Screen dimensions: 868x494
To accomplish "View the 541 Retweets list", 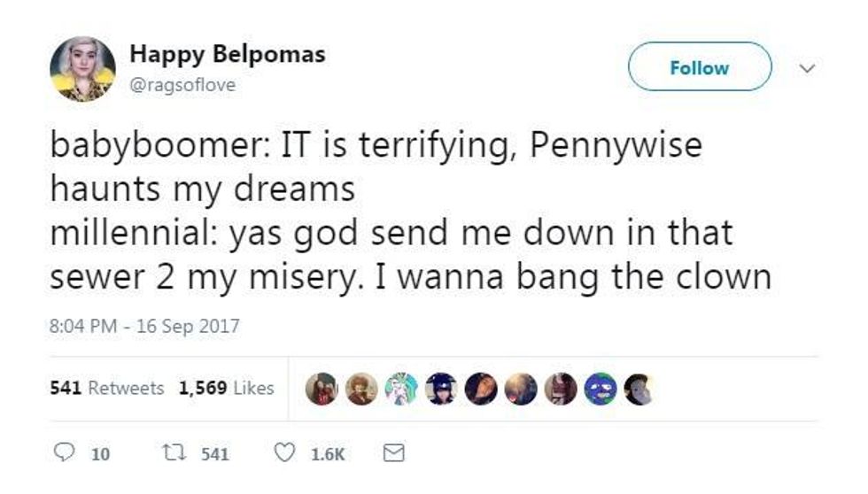I will 106,388.
